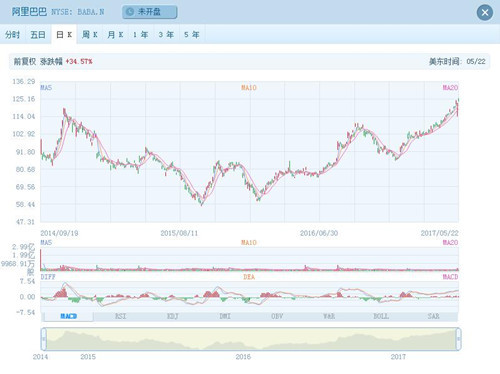Click the clock icon in market status badge

click(130, 12)
